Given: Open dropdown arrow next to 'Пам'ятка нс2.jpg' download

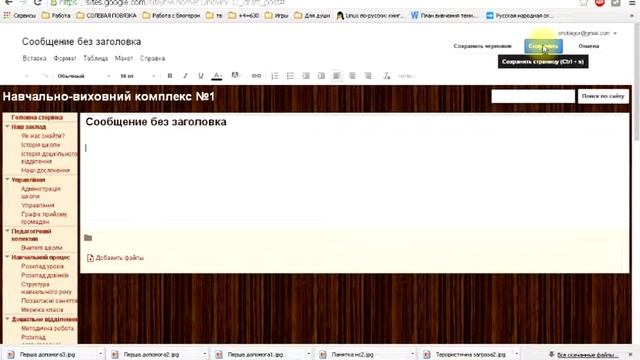Looking at the screenshot, I should (x=413, y=355).
